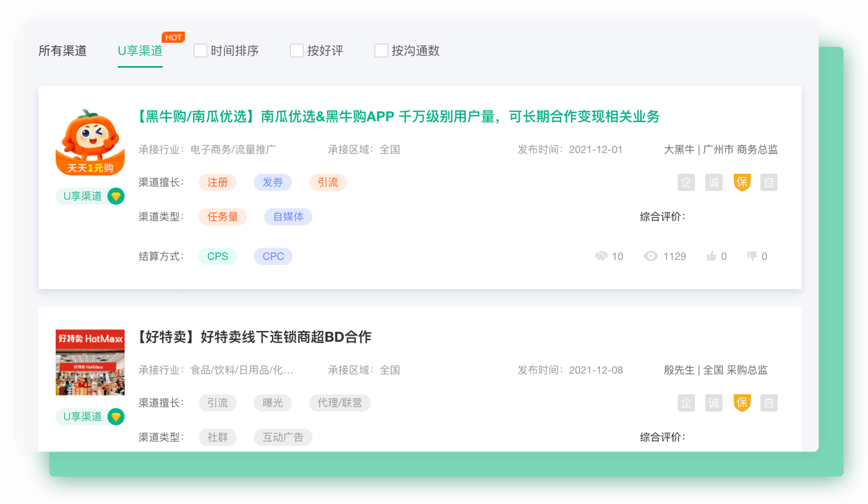Click the 互动广告 channel type tag
This screenshot has height=504, width=868.
(283, 437)
